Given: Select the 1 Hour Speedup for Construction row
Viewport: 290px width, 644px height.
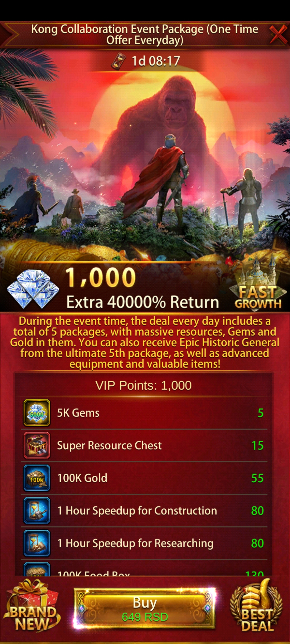Looking at the screenshot, I should click(144, 511).
